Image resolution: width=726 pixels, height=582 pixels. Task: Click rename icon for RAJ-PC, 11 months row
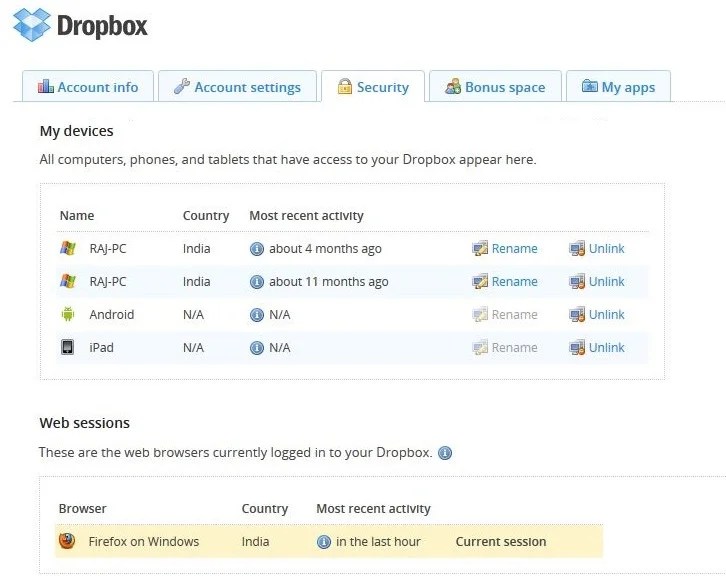[480, 281]
